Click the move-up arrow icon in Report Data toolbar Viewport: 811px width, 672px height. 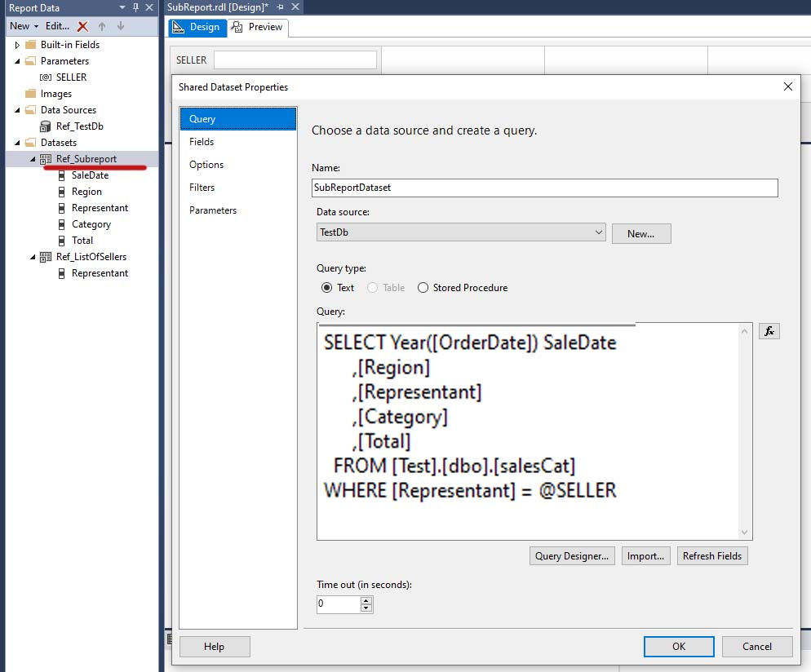(102, 25)
